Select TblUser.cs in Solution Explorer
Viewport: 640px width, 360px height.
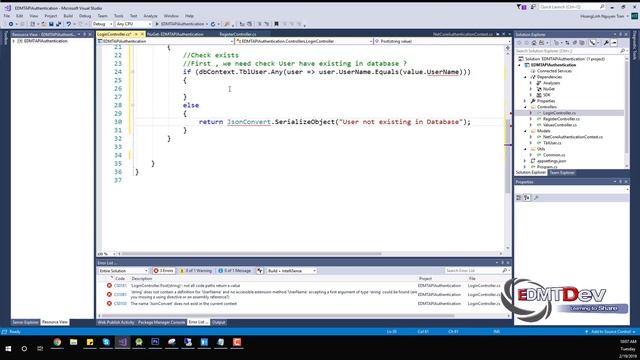pos(552,143)
